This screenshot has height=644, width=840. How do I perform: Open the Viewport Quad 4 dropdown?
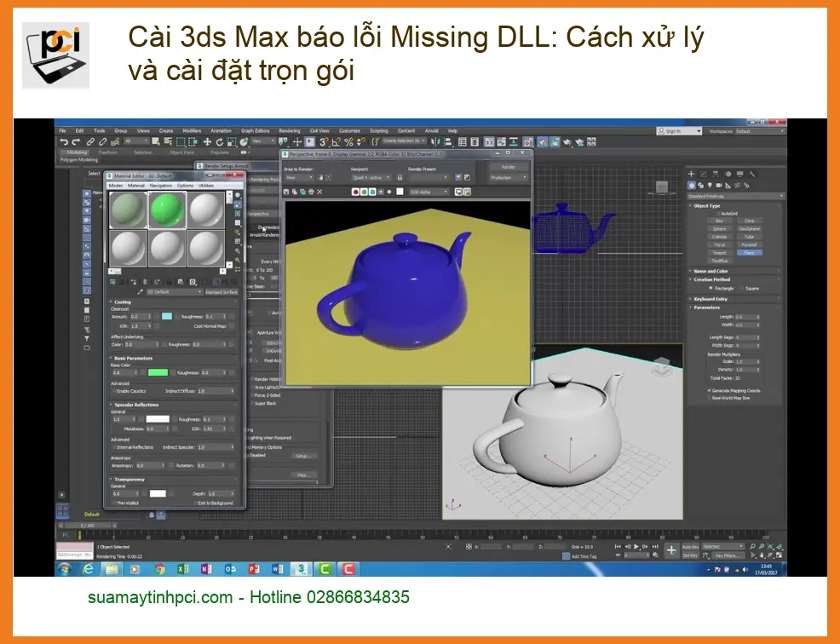371,177
